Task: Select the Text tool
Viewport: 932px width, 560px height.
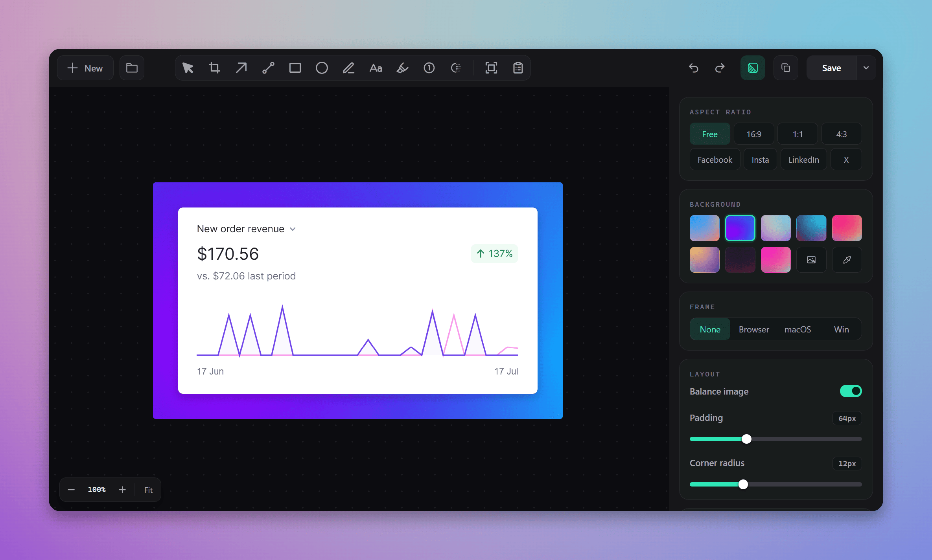Action: pyautogui.click(x=376, y=68)
